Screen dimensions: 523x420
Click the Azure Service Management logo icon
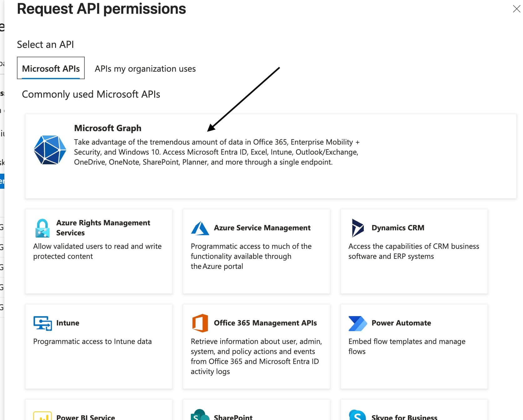coord(200,228)
